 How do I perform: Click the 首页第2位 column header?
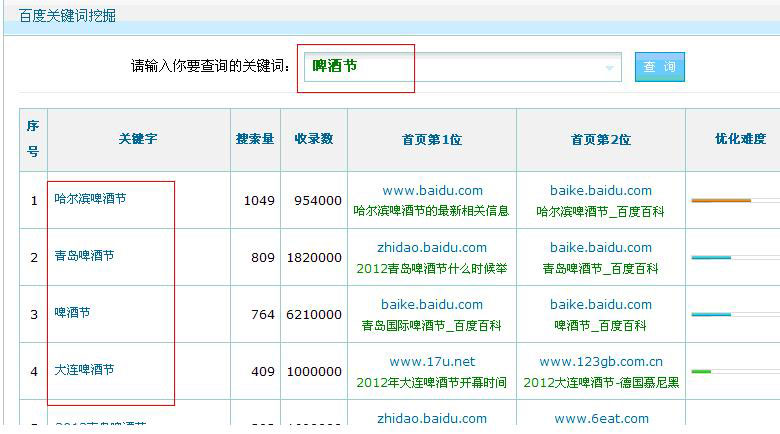[x=601, y=139]
